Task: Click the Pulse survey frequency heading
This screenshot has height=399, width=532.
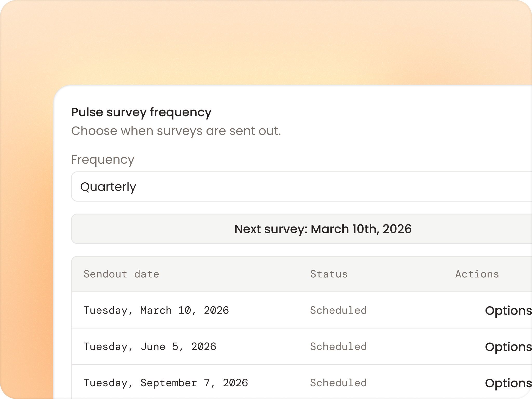Action: click(141, 112)
